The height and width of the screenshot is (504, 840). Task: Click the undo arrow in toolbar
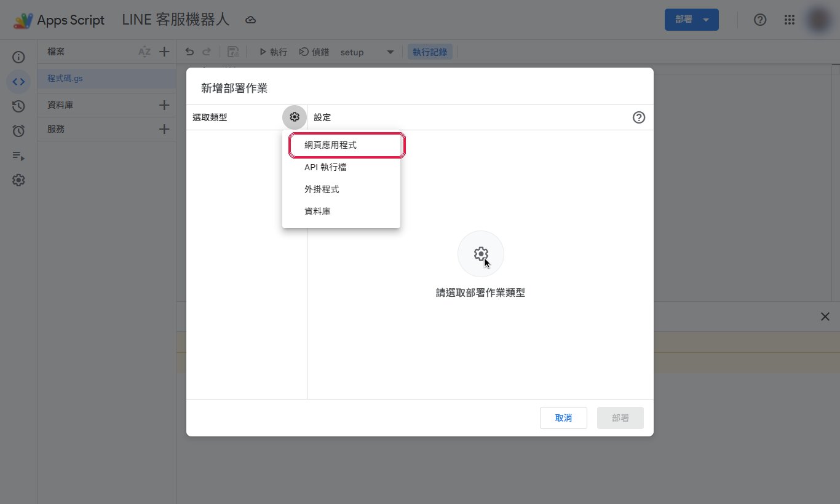point(189,52)
